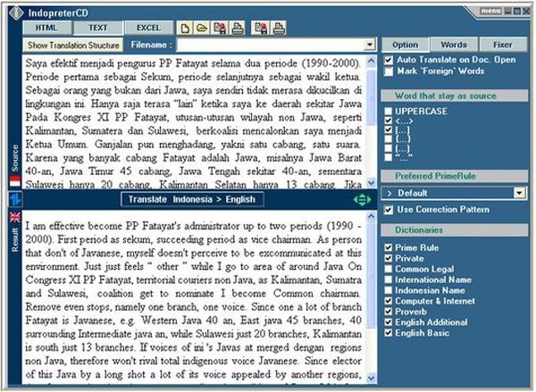Click the Open folder icon

tap(202, 28)
